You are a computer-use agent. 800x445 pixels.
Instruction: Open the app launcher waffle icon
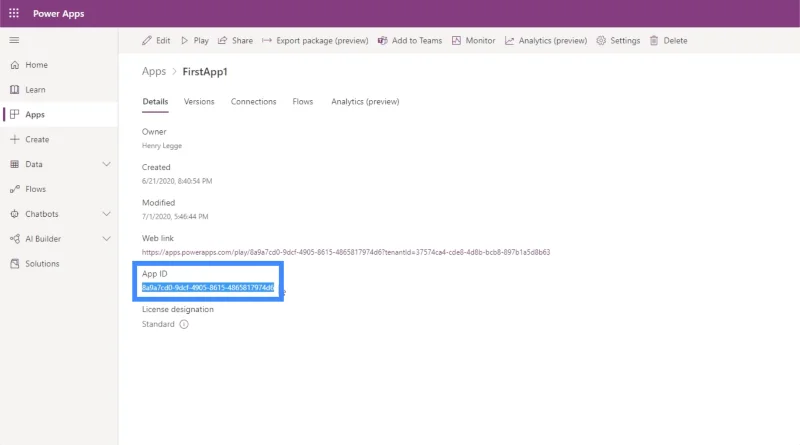[x=14, y=13]
